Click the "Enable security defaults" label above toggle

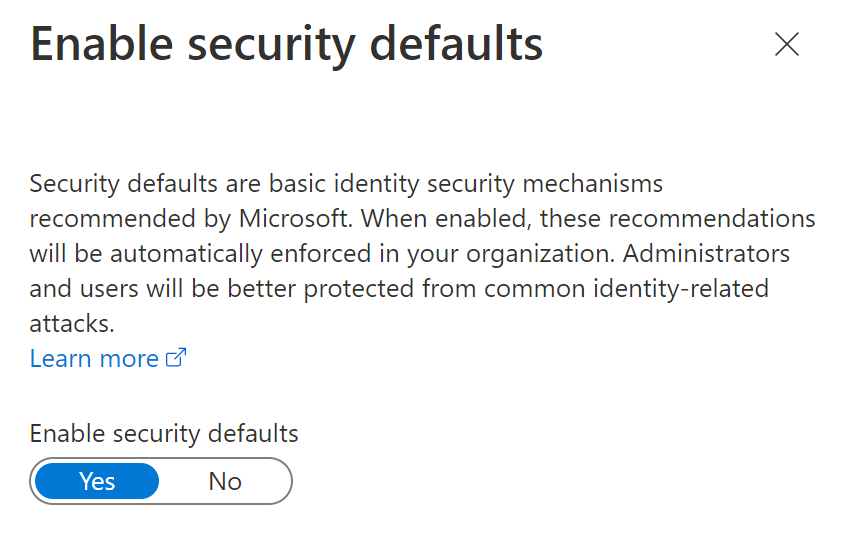164,433
